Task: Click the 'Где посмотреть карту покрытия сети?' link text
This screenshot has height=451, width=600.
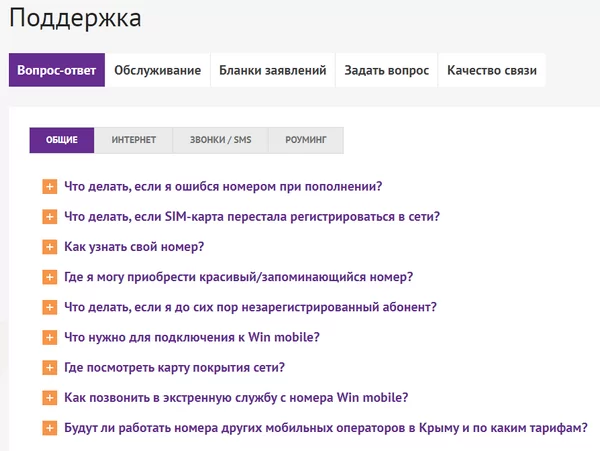Action: tap(174, 368)
